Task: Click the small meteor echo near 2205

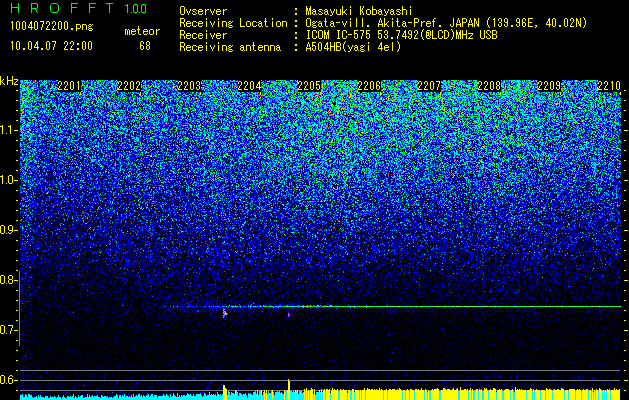Action: click(288, 315)
